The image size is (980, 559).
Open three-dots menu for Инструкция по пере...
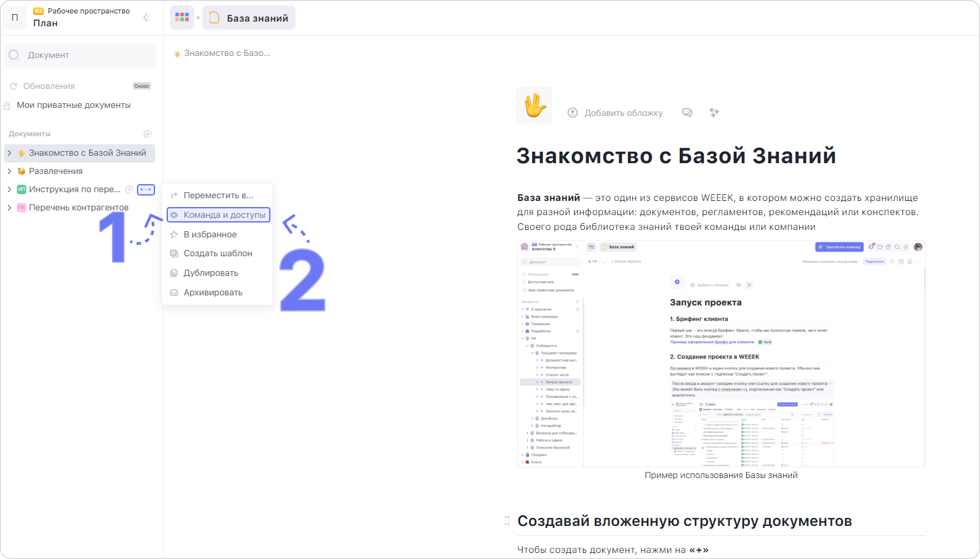click(x=146, y=189)
